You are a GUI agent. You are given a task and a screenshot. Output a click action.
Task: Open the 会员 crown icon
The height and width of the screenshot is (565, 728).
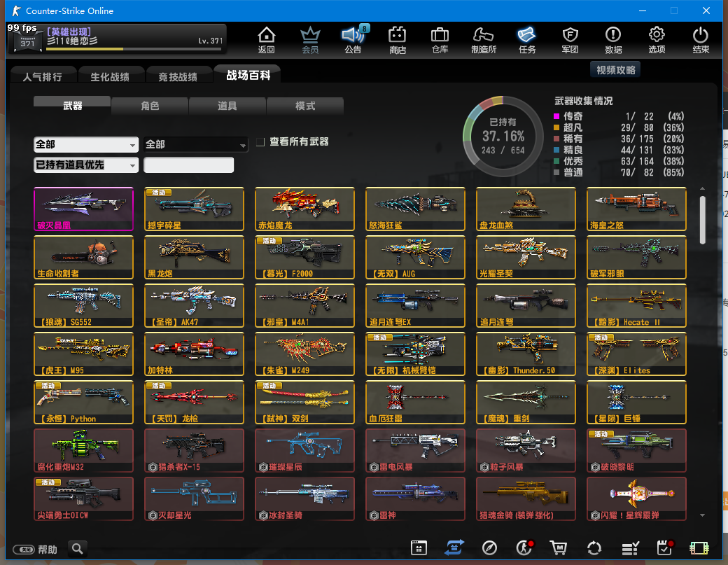point(310,40)
